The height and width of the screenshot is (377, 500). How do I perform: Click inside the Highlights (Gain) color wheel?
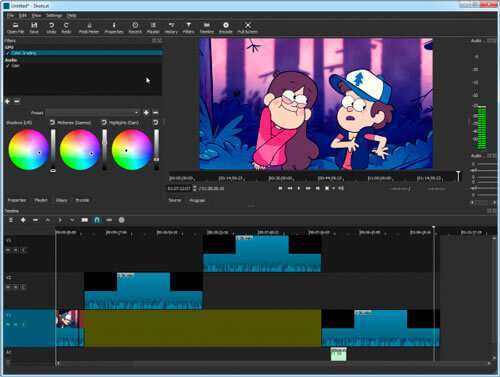(132, 150)
